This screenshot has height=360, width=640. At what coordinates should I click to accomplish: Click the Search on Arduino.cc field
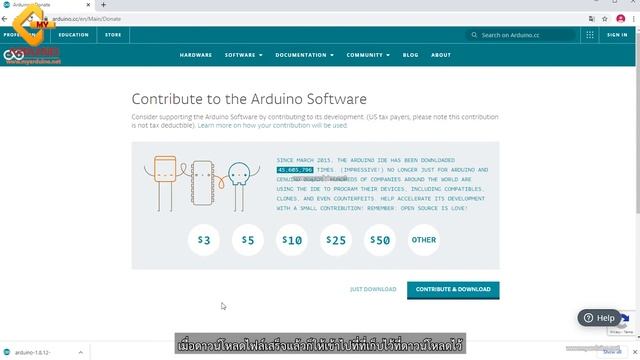coord(521,35)
